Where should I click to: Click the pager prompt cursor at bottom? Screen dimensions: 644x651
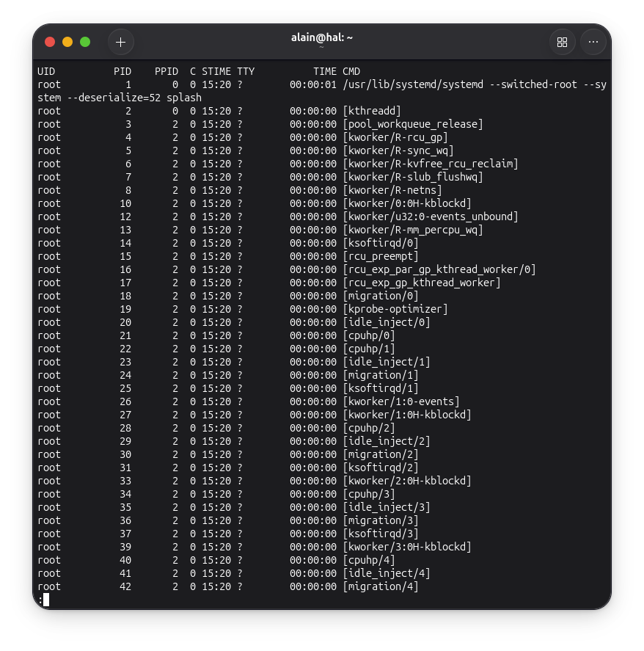[46, 600]
